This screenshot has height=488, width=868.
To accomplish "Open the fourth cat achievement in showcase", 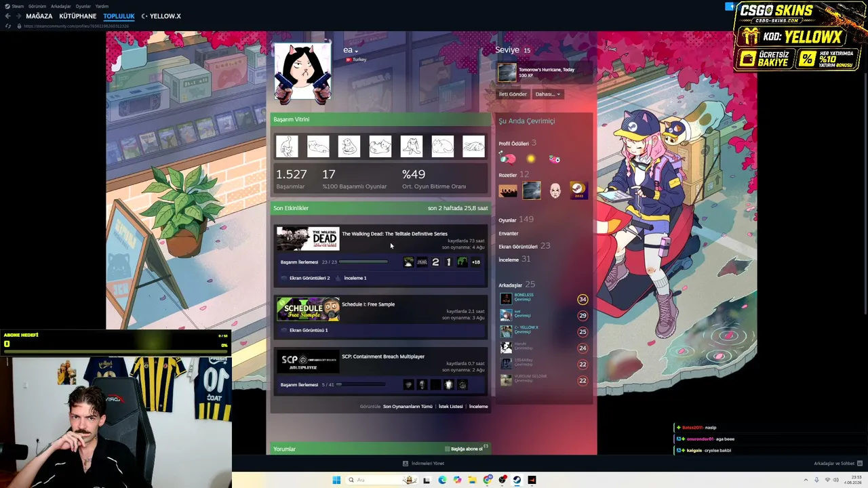I will (x=380, y=146).
